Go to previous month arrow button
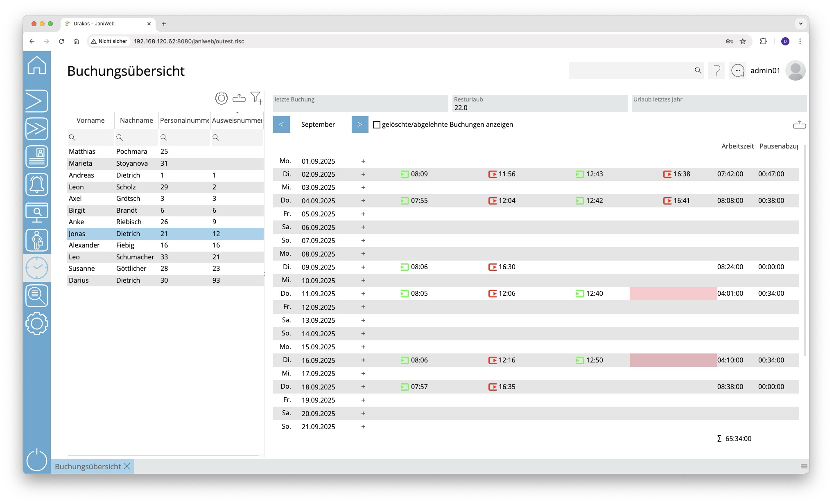The image size is (832, 504). pyautogui.click(x=281, y=124)
